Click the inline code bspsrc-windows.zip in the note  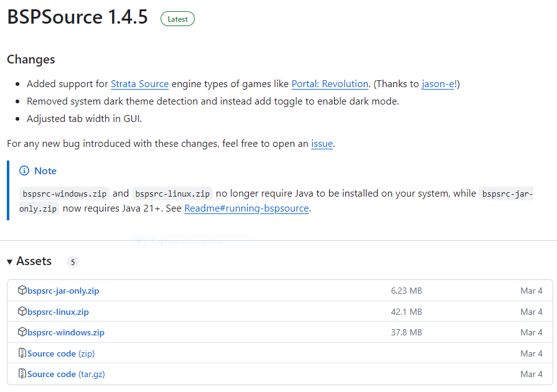pyautogui.click(x=64, y=194)
